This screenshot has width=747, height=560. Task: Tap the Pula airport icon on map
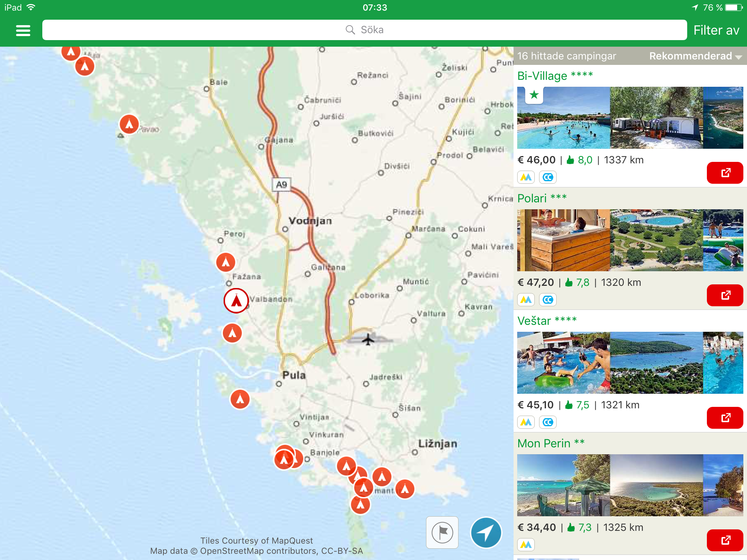[368, 339]
